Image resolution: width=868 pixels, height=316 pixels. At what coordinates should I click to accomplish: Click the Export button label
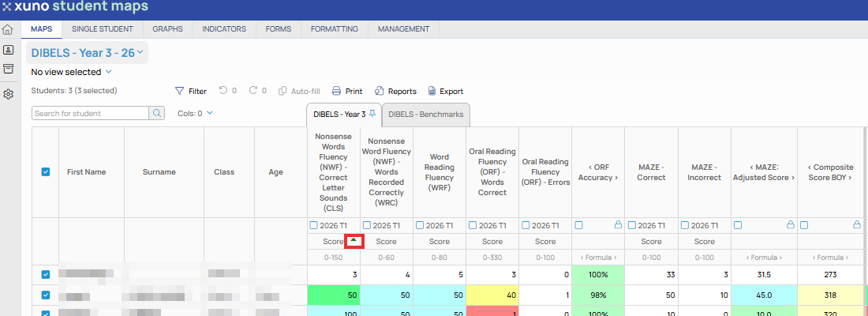click(451, 92)
